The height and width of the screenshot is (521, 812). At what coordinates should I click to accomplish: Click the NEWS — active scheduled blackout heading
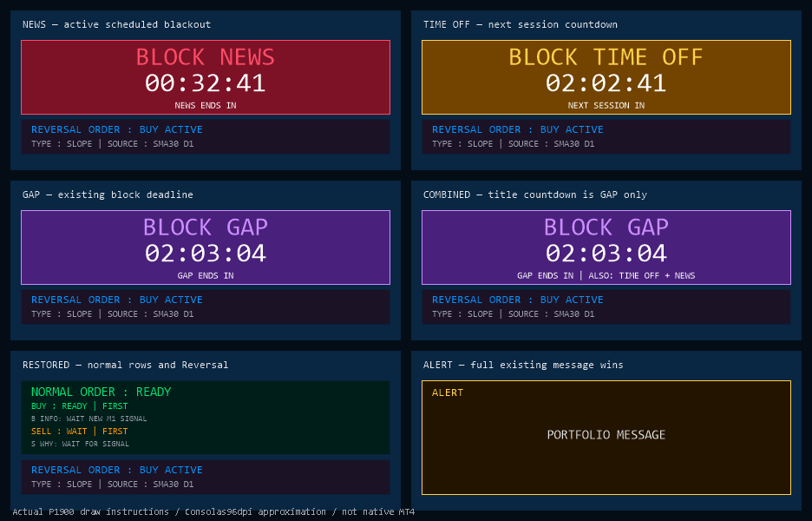[x=116, y=24]
